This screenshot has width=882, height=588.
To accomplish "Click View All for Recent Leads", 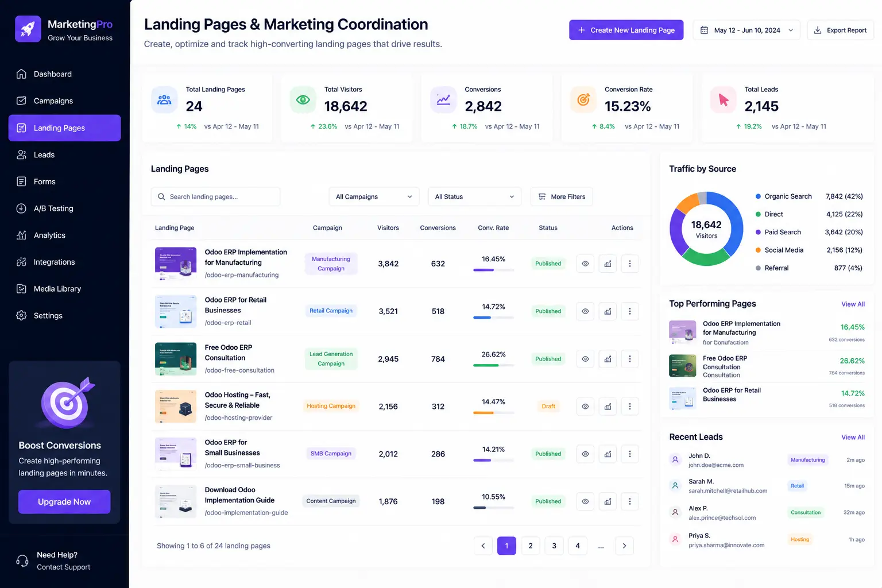I will (853, 437).
